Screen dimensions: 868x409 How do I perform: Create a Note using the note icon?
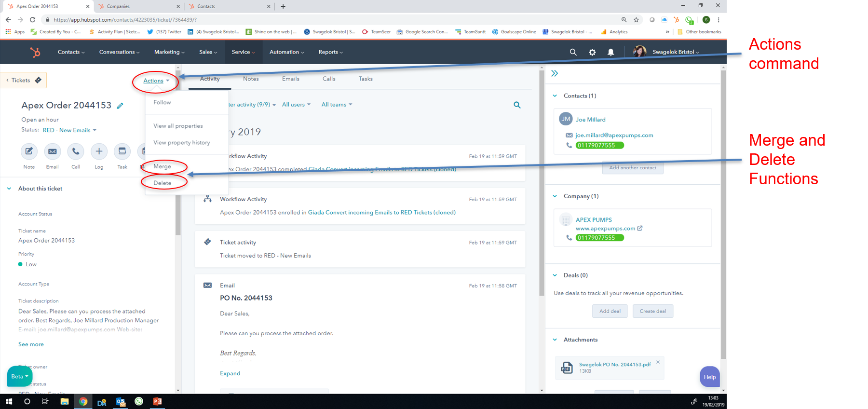[29, 151]
